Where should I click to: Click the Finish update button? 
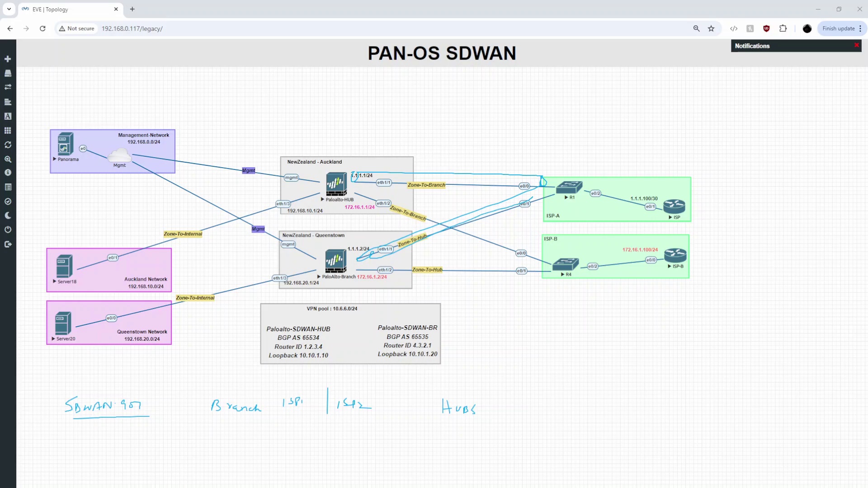838,28
